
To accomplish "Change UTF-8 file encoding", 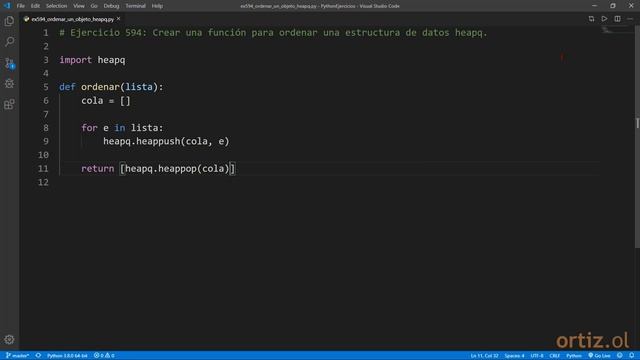I will point(537,356).
